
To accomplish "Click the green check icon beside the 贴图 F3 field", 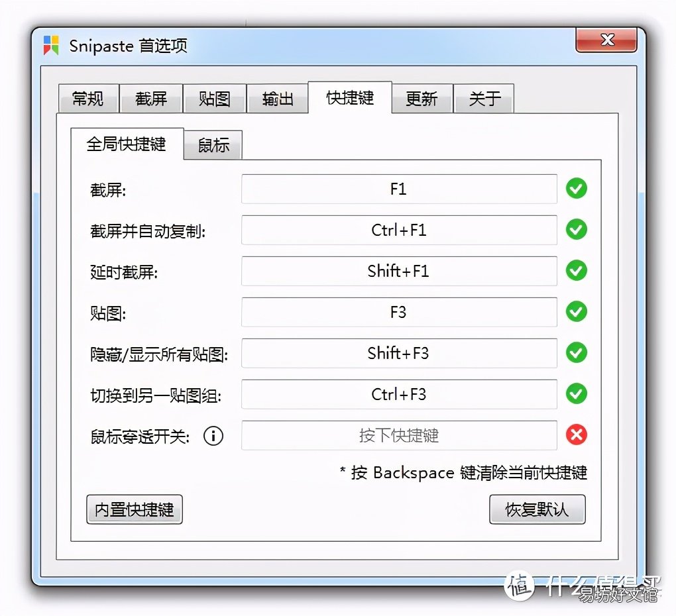I will coord(577,311).
